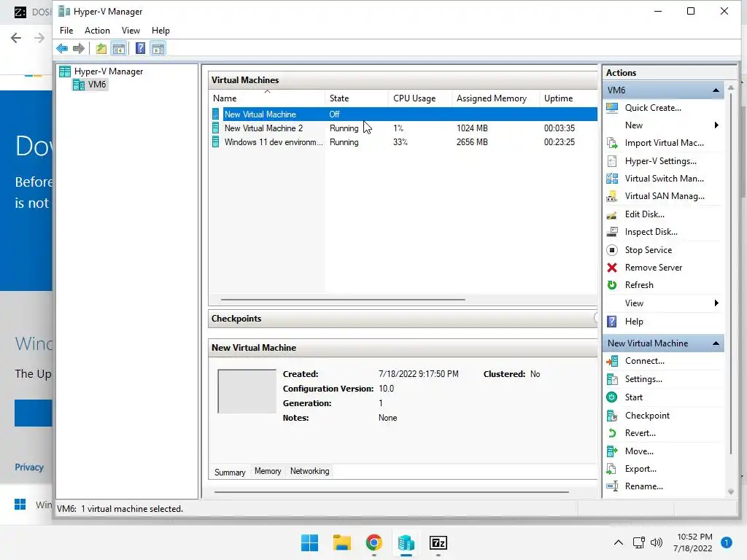Viewport: 747px width, 560px height.
Task: Click the green Refresh icon
Action: (x=612, y=285)
